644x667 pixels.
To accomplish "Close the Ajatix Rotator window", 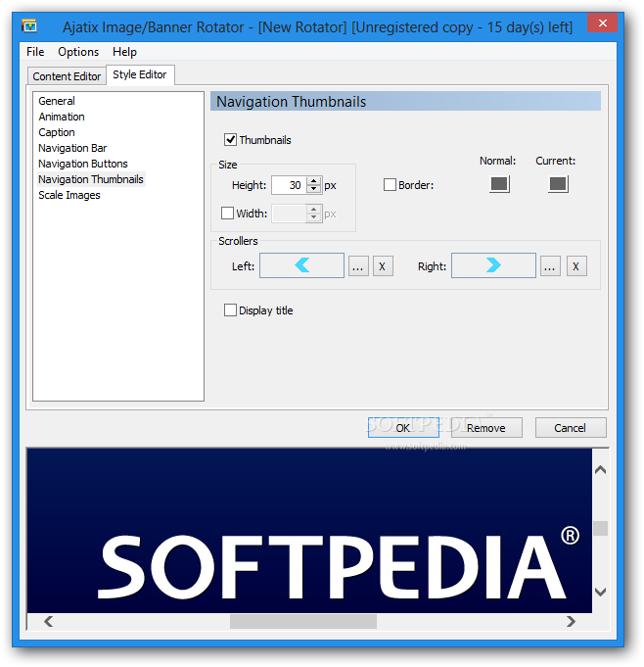I will 602,23.
